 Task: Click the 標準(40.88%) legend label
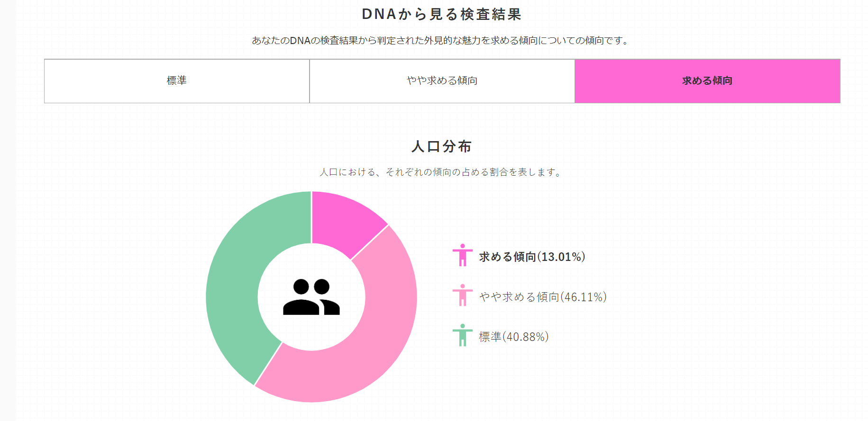(514, 337)
